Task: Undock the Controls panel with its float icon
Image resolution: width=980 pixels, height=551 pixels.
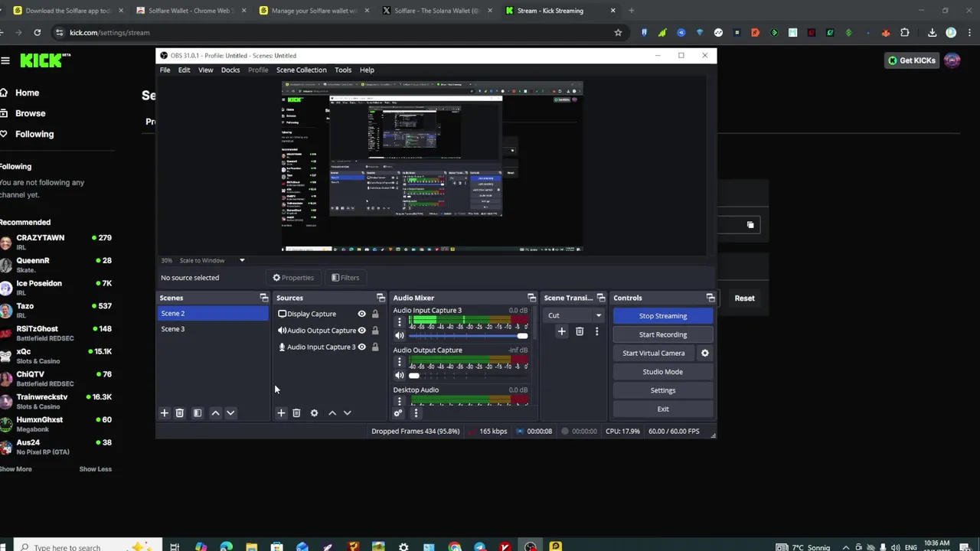Action: coord(710,298)
